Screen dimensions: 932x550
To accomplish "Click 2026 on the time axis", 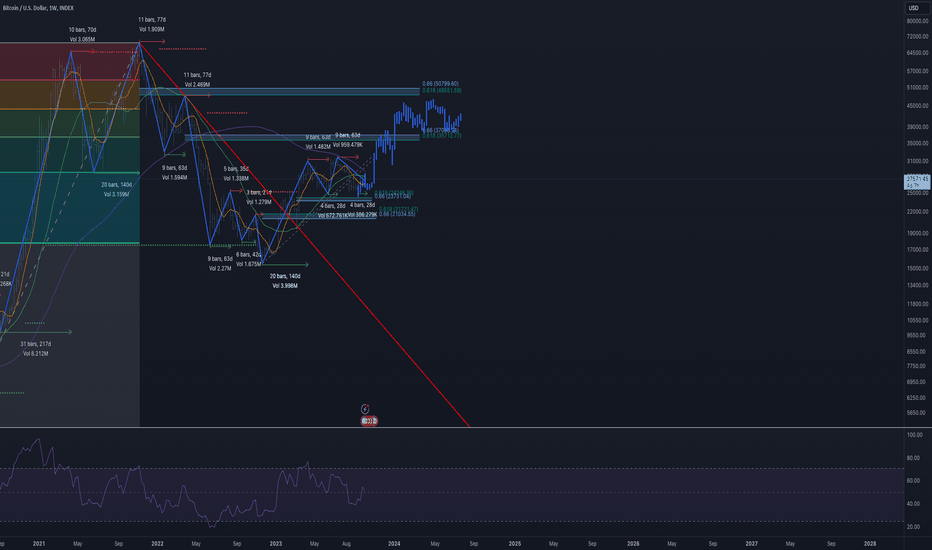I will [x=634, y=543].
